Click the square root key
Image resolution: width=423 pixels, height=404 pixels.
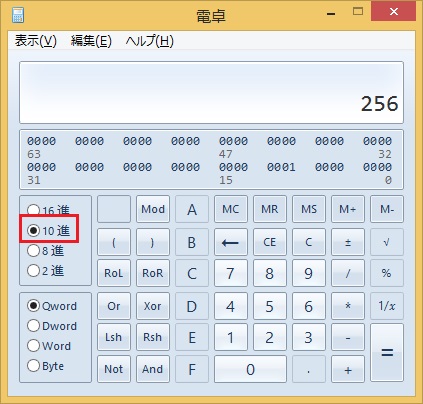[x=387, y=242]
